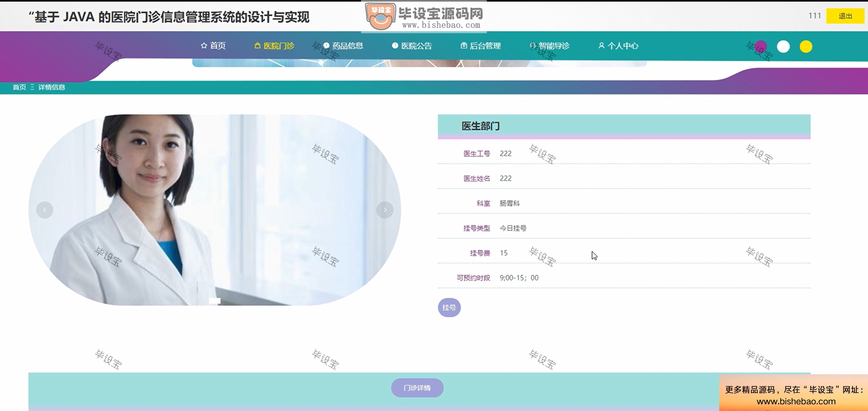Select the white carousel indicator bar
This screenshot has width=868, height=411.
coord(215,301)
